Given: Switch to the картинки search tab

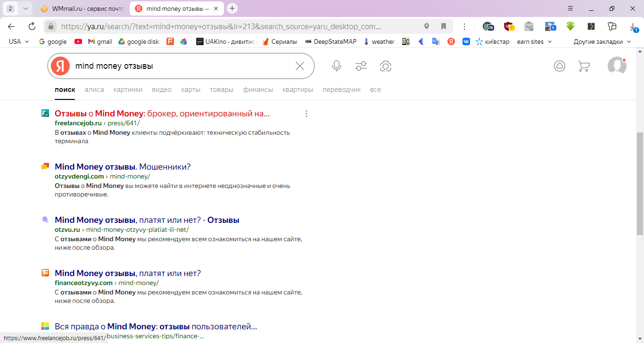Looking at the screenshot, I should [x=128, y=90].
